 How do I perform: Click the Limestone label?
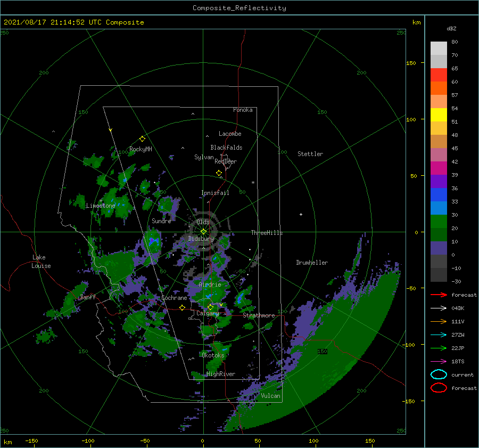pos(101,206)
